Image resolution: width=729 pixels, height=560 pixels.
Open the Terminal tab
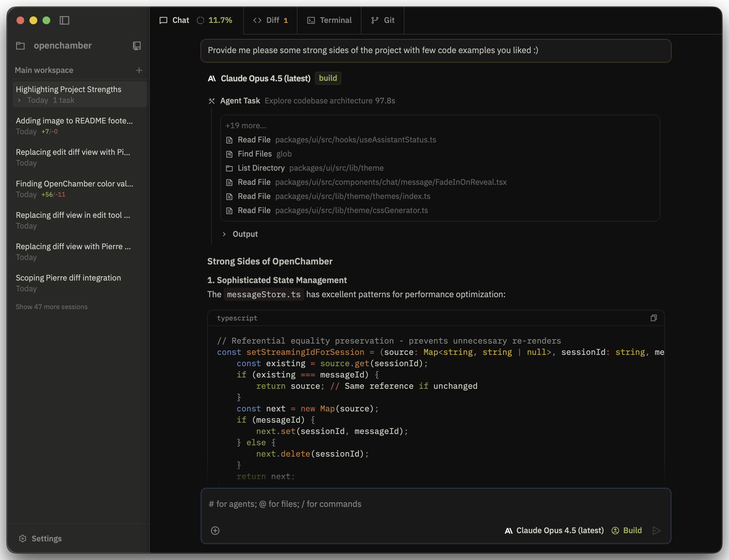(329, 20)
